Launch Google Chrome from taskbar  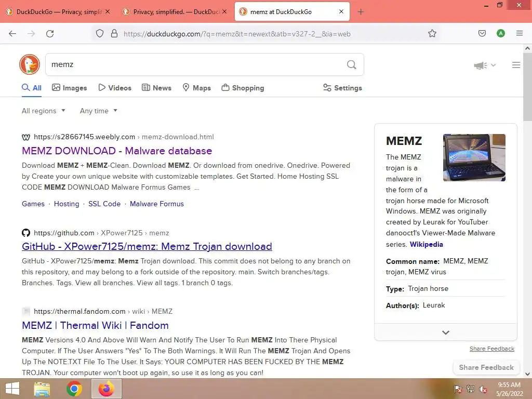pos(74,389)
